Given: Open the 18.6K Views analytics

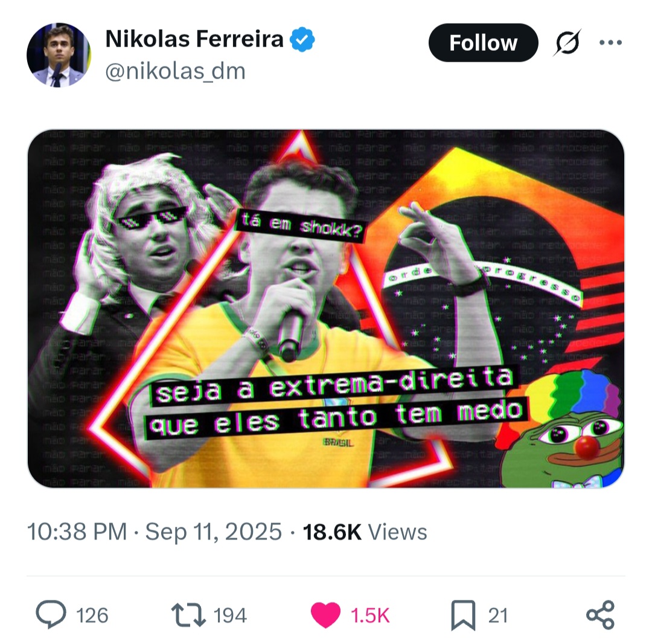Looking at the screenshot, I should click(x=365, y=532).
